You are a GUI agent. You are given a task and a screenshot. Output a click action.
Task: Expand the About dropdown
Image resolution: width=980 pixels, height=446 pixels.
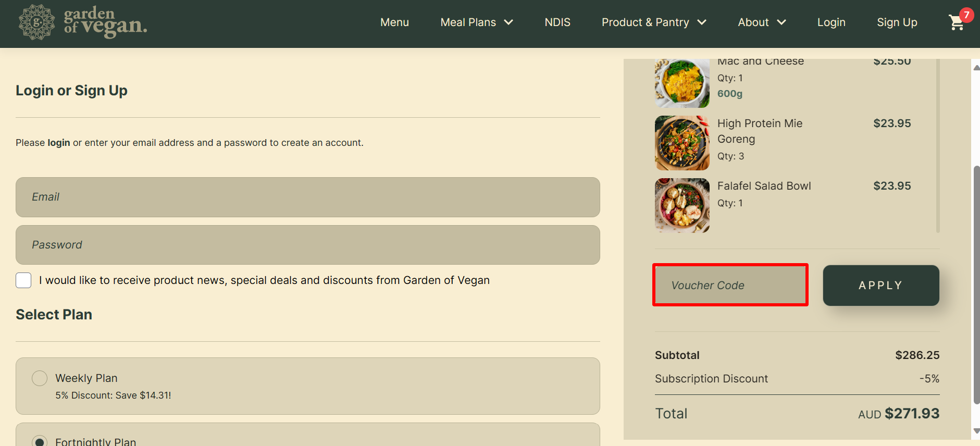click(761, 22)
